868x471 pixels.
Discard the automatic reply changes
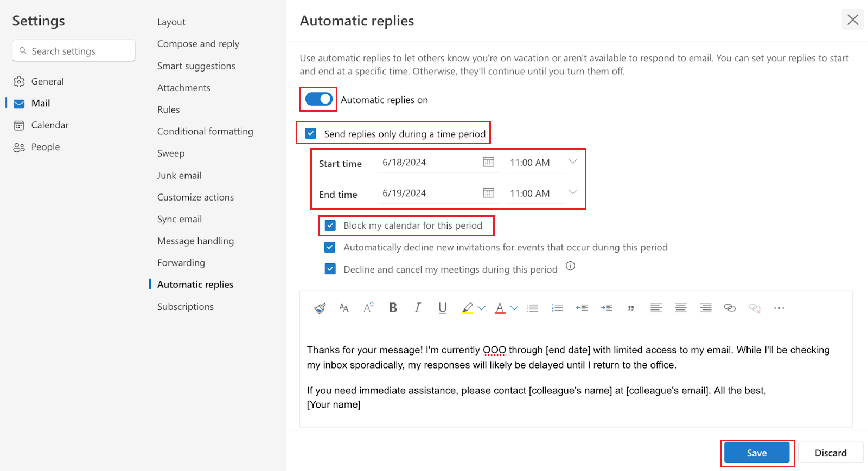(x=830, y=453)
